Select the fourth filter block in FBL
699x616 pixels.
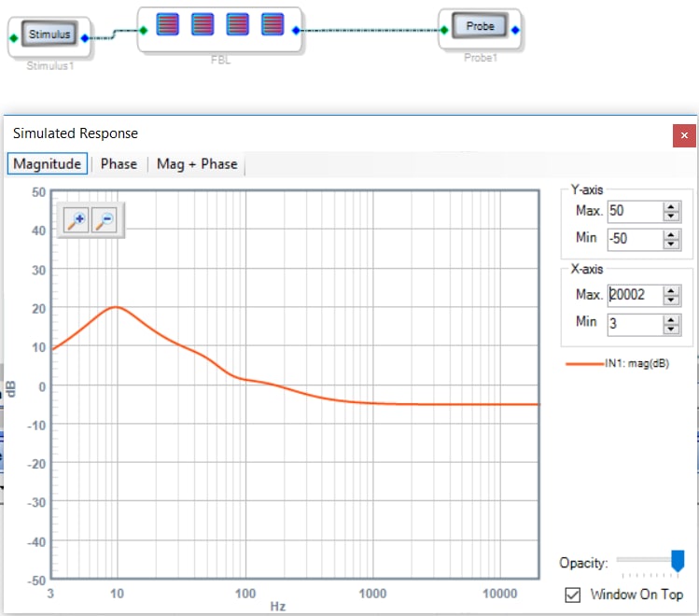273,24
